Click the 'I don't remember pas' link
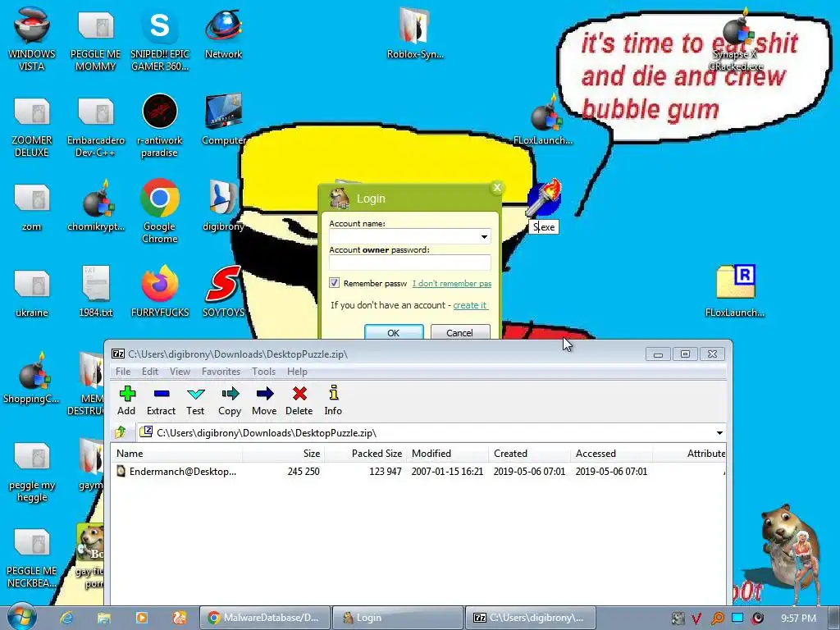 click(452, 283)
